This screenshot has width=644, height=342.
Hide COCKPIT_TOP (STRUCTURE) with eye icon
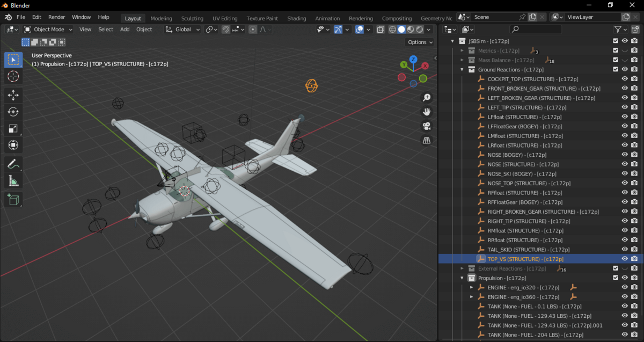pos(625,79)
